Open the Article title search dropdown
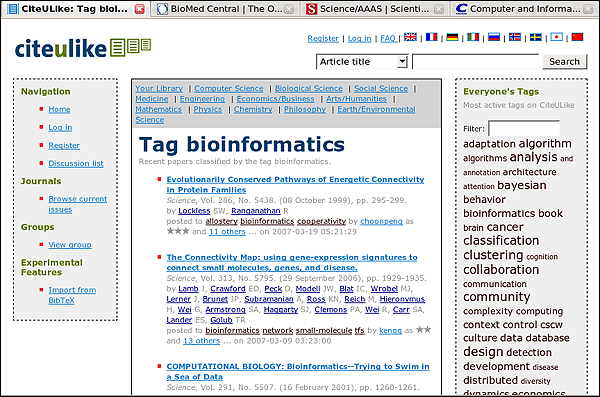 pyautogui.click(x=362, y=62)
